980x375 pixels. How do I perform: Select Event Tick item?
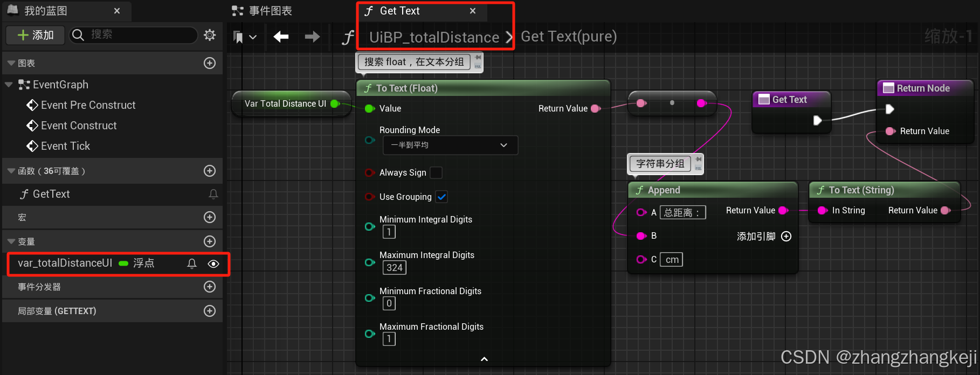pos(65,146)
